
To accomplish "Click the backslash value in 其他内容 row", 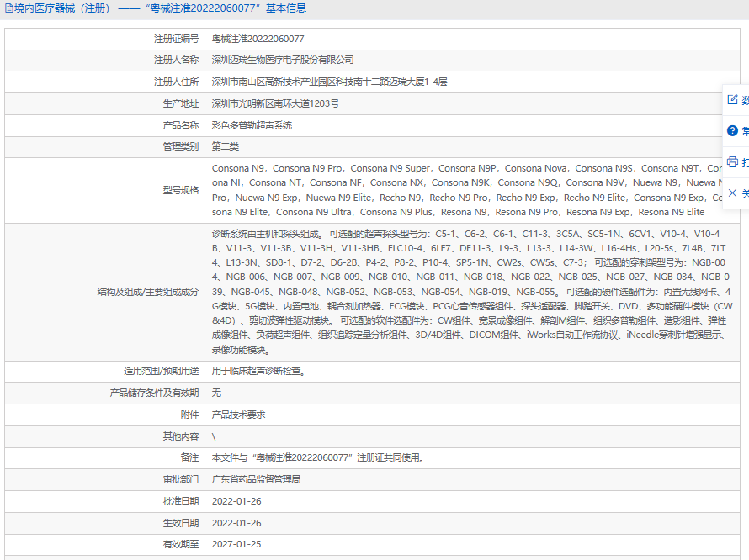I will click(x=214, y=437).
